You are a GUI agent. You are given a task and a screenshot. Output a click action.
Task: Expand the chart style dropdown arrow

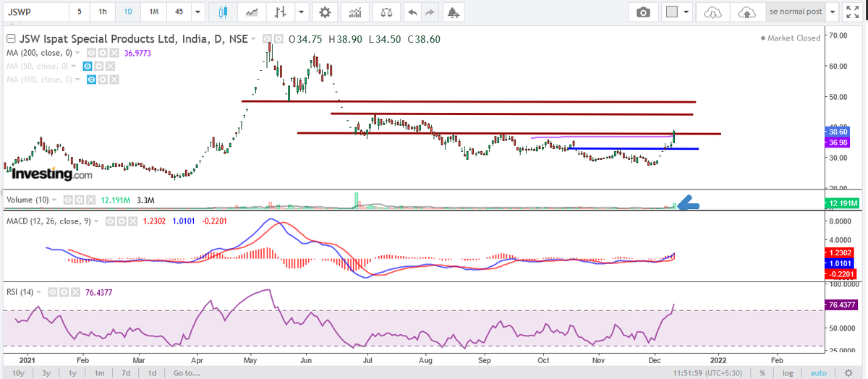click(x=300, y=12)
